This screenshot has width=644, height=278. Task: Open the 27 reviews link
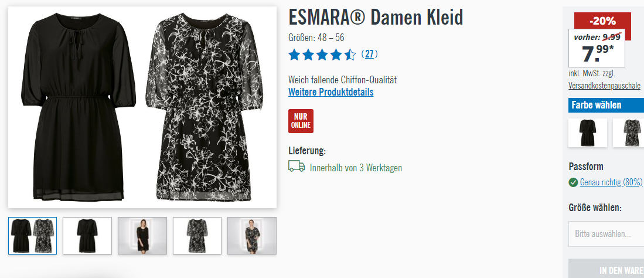[369, 54]
